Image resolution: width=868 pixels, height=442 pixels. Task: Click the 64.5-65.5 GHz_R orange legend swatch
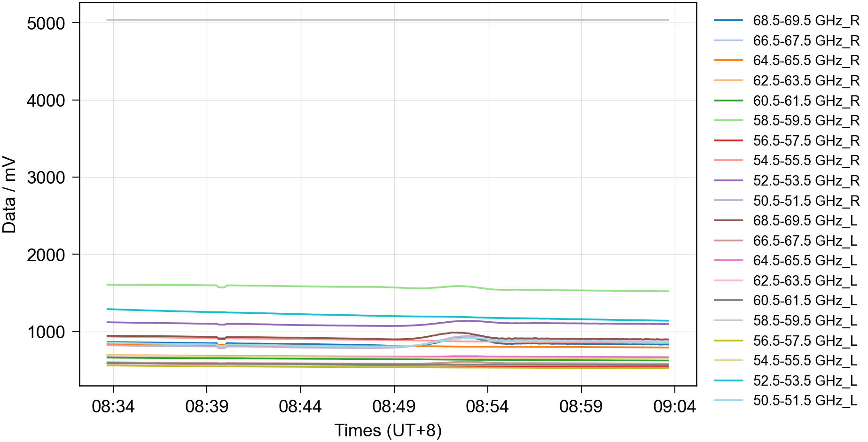click(x=728, y=61)
